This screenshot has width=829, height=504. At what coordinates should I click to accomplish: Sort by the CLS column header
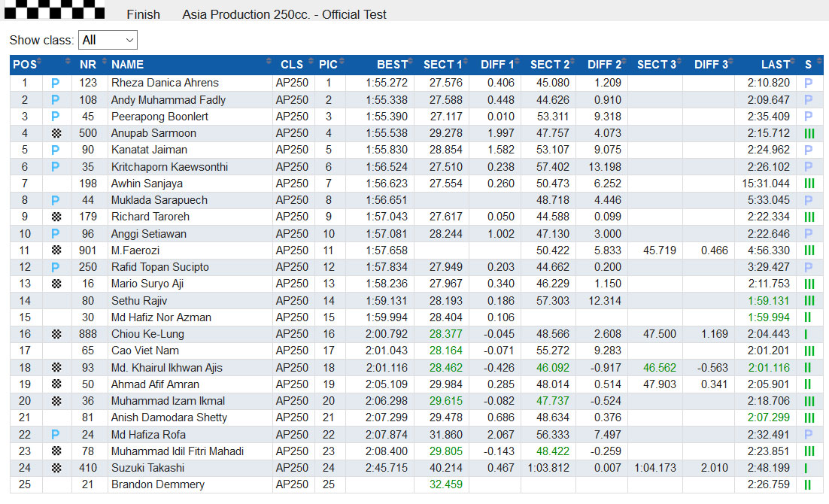coord(292,65)
